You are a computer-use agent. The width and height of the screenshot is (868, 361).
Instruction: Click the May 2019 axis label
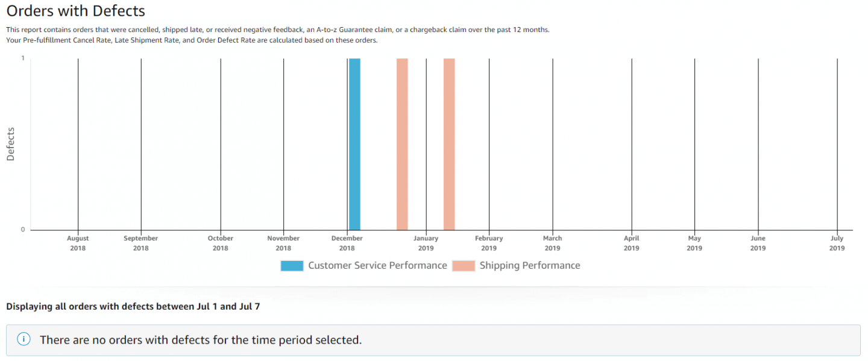694,243
